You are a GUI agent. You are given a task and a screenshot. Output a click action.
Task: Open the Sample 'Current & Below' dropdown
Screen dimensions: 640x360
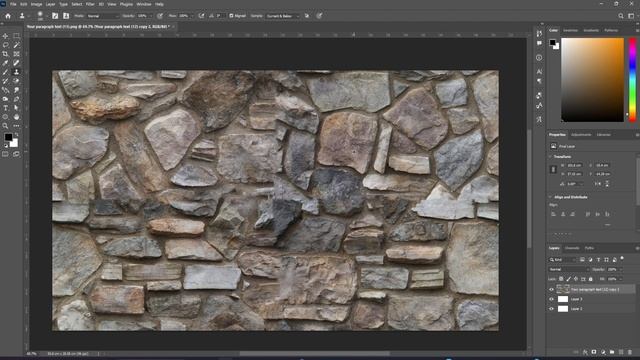(x=282, y=16)
